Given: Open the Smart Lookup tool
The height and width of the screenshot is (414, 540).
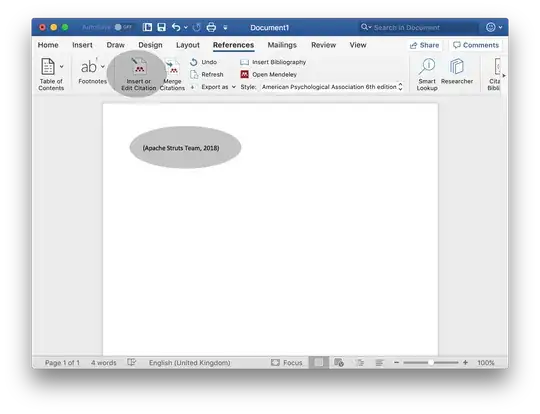Looking at the screenshot, I should [427, 74].
